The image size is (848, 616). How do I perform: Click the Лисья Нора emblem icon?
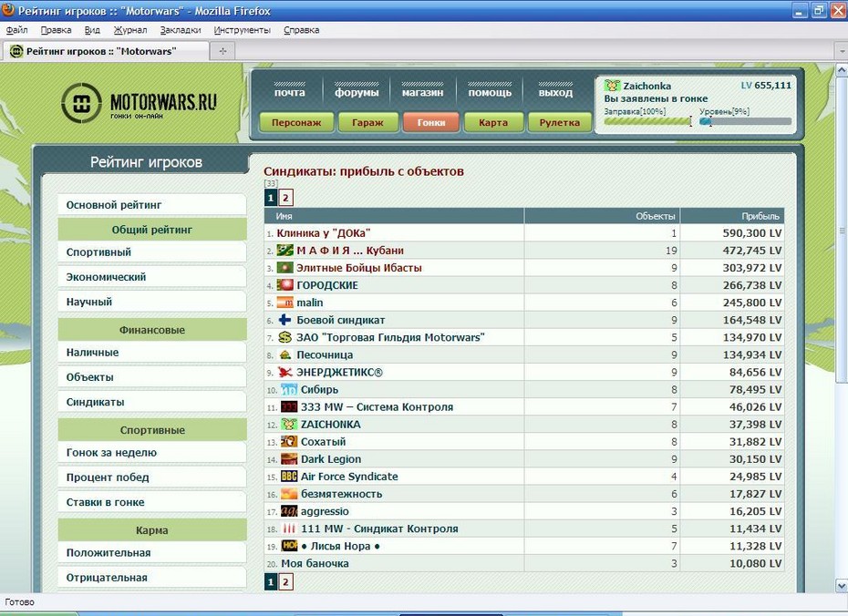point(289,546)
